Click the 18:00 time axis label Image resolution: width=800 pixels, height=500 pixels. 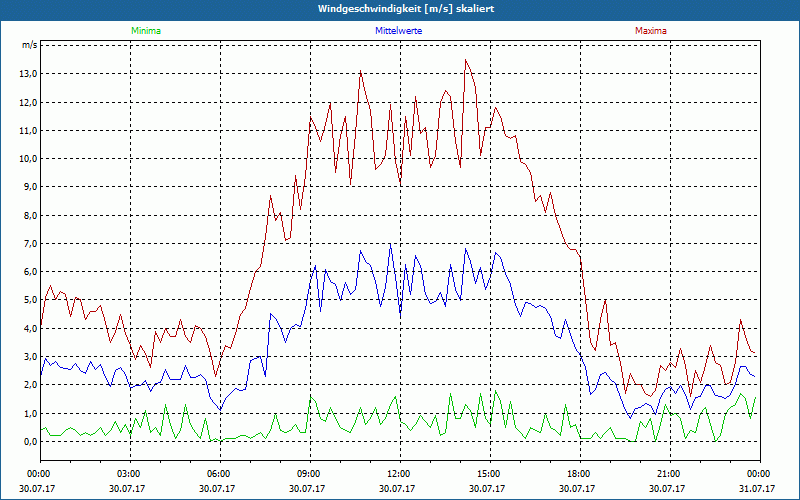click(578, 474)
